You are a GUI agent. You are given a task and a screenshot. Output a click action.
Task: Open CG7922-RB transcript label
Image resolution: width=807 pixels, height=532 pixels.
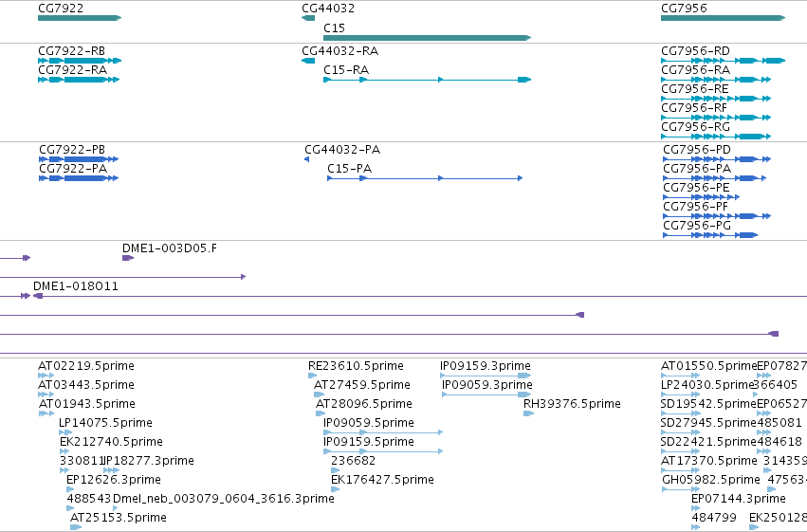tap(71, 51)
